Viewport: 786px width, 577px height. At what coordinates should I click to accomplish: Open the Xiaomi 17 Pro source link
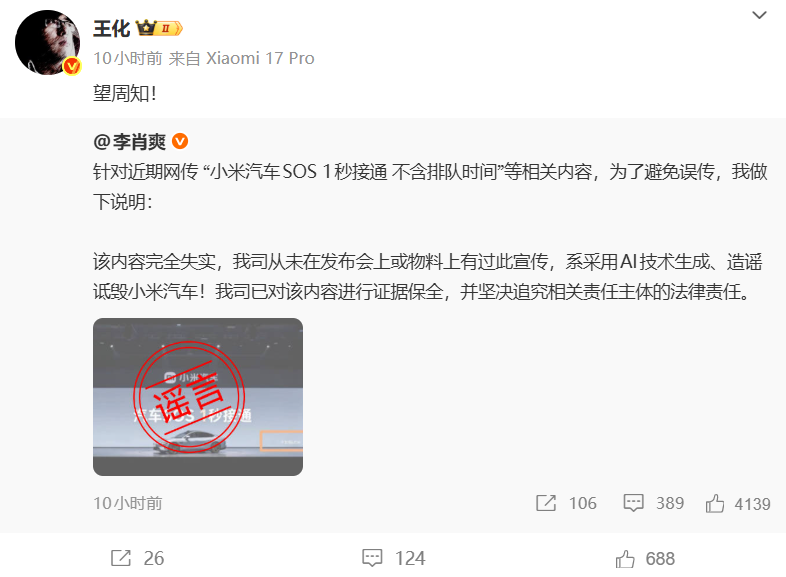(260, 58)
